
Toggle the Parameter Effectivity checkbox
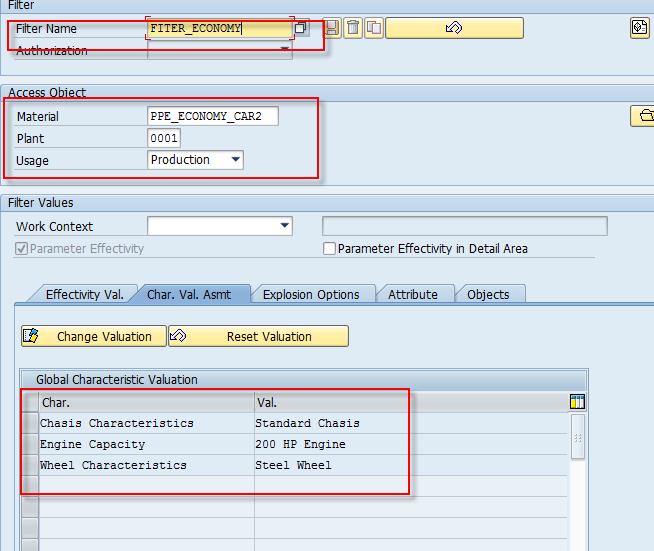click(x=22, y=249)
